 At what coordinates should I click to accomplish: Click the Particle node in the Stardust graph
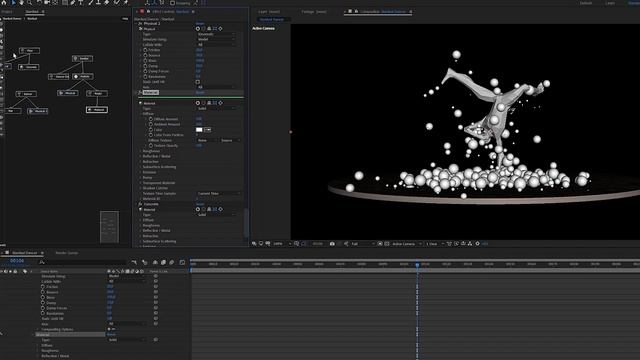pos(83,76)
